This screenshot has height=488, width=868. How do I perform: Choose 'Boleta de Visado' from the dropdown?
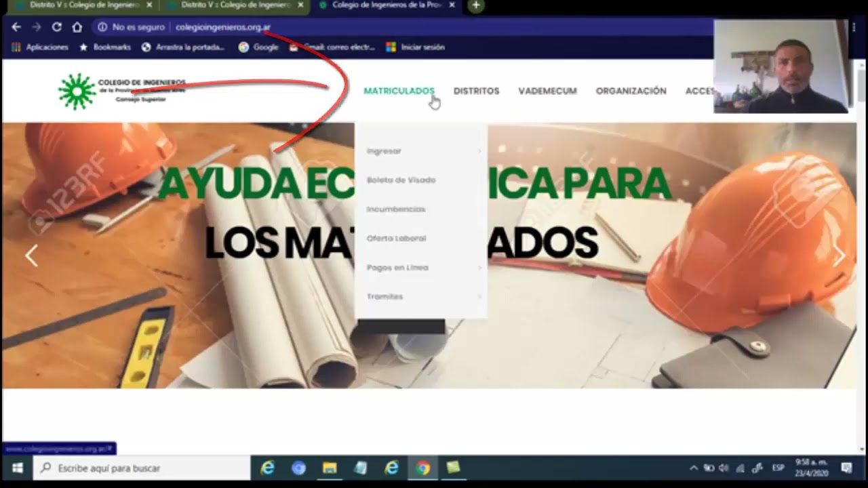pyautogui.click(x=401, y=180)
